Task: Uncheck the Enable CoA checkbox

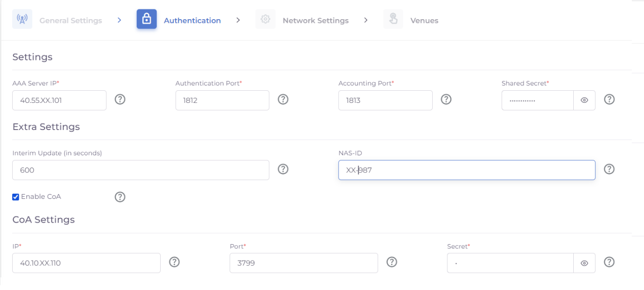Action: coord(15,197)
